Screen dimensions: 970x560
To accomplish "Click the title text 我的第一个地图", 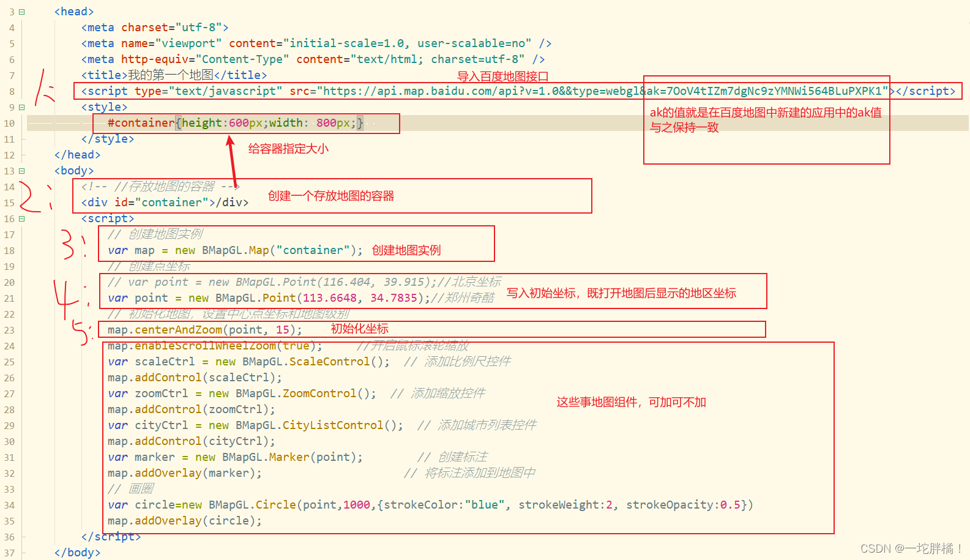I will (171, 75).
